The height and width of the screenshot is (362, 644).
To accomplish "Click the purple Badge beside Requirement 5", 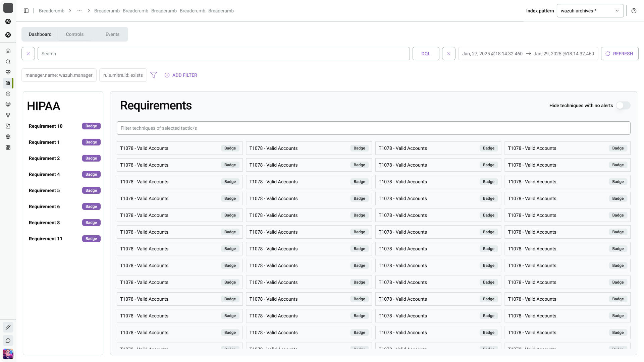I will point(91,190).
